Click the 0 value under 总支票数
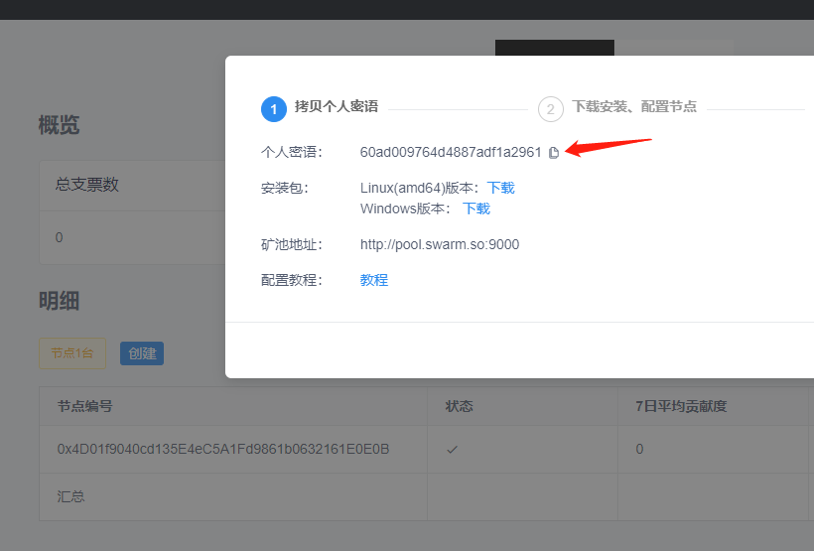This screenshot has width=814, height=551. pos(59,237)
